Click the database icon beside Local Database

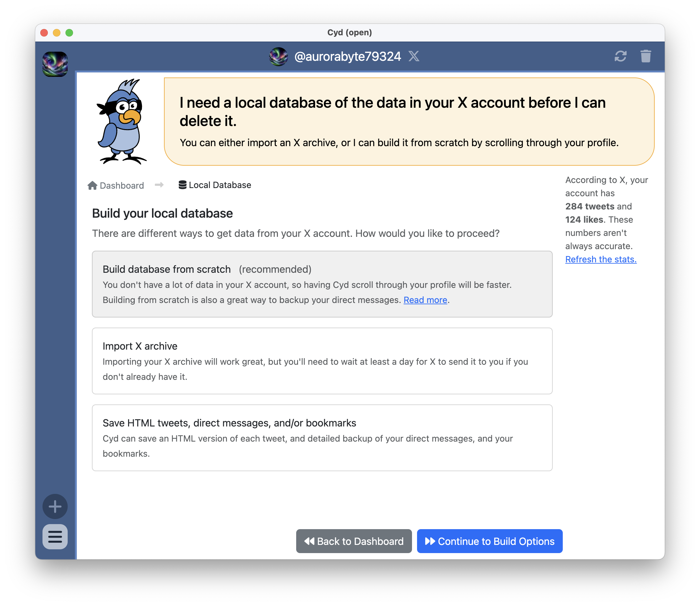(x=182, y=185)
